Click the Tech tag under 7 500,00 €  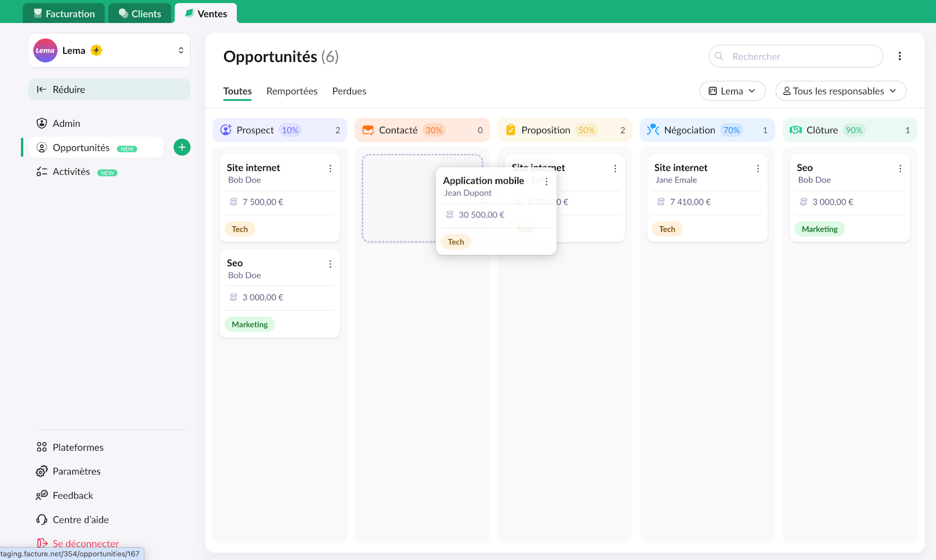click(x=240, y=229)
